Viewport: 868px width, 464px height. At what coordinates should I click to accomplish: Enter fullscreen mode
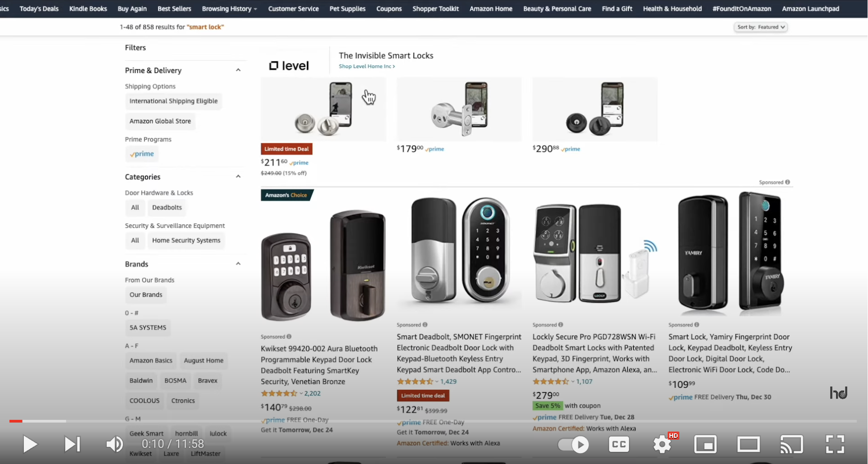tap(835, 444)
